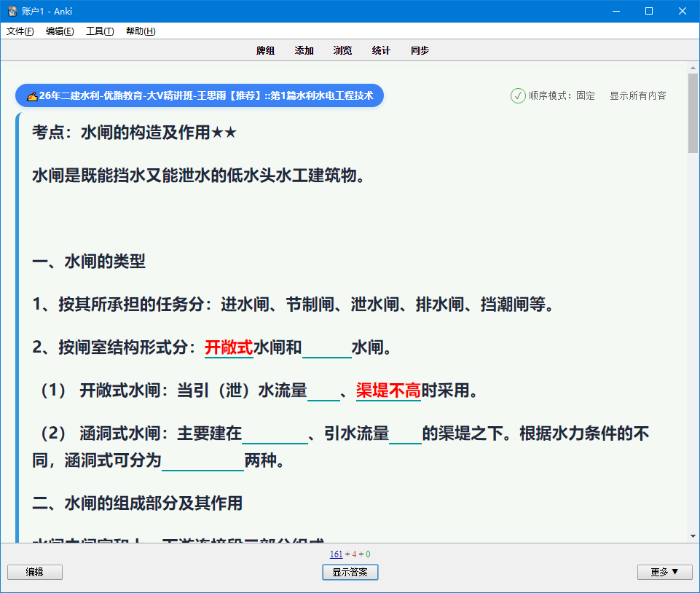Click the 顺序模式：固定 label
This screenshot has height=593, width=700.
click(562, 95)
